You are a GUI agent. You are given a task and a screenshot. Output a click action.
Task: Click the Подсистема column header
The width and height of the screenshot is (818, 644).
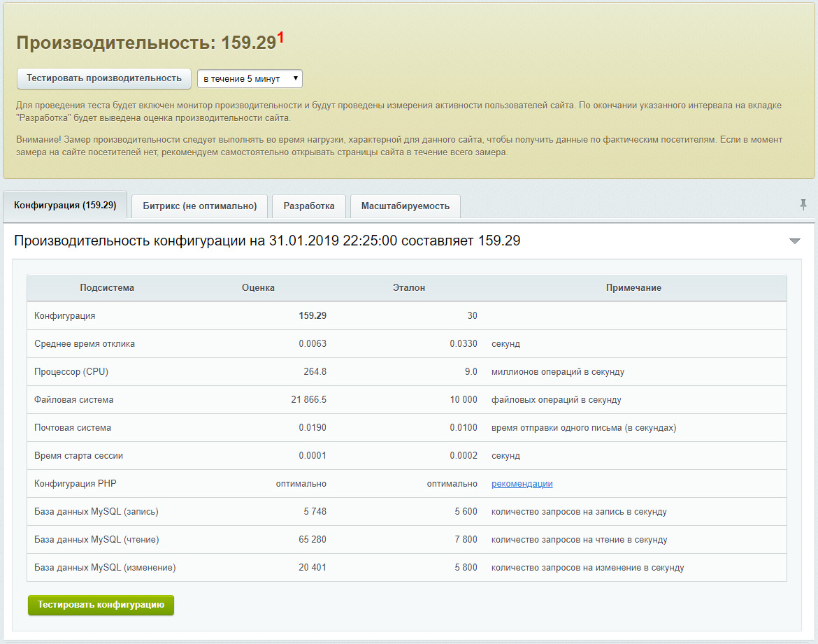(x=107, y=287)
